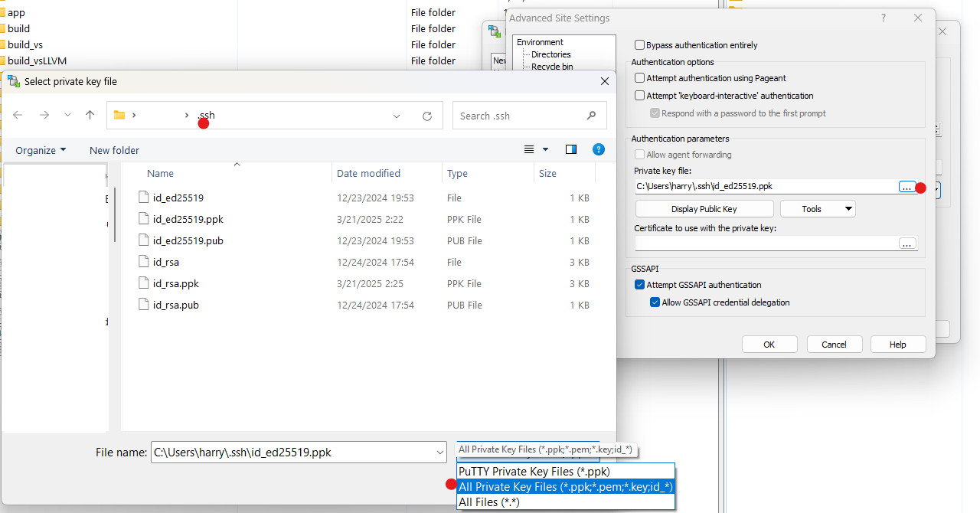Select file id_rsa.pub
The image size is (980, 513).
click(175, 305)
